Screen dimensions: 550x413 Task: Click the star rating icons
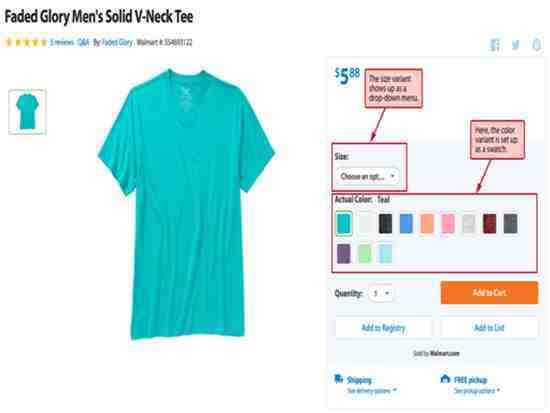26,42
